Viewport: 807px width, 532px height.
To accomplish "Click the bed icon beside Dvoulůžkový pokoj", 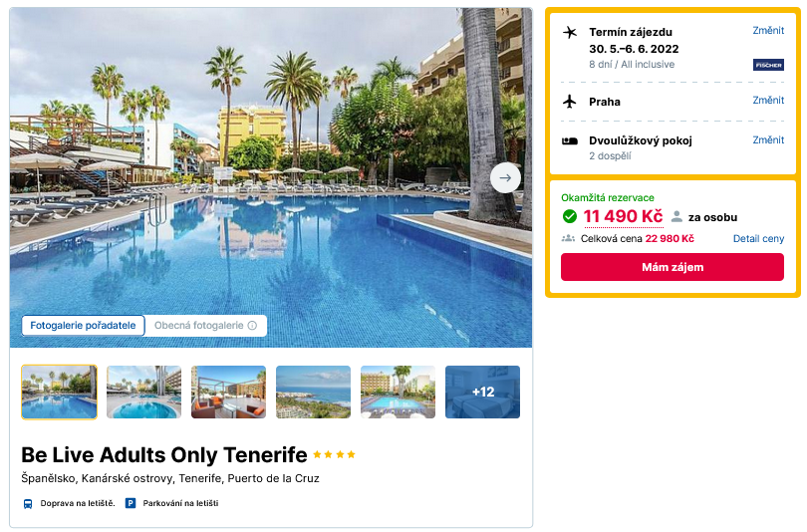I will [569, 141].
